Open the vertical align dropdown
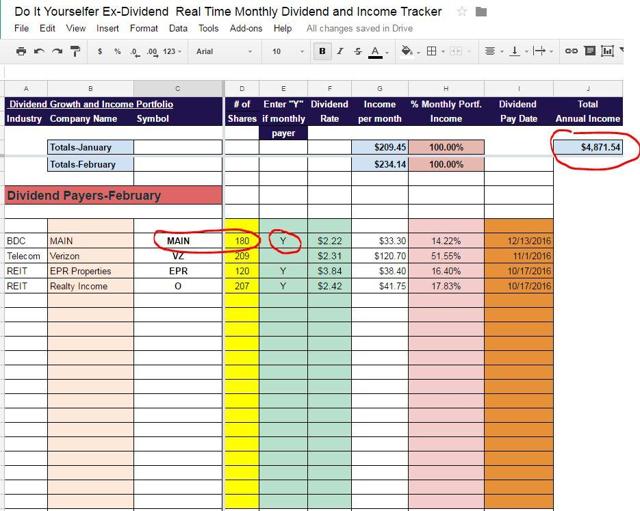The height and width of the screenshot is (511, 640). 518,51
